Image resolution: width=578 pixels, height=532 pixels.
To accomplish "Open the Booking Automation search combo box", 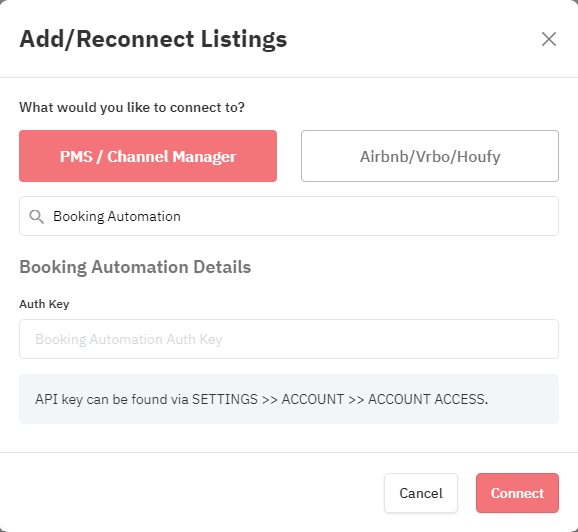I will coord(289,216).
